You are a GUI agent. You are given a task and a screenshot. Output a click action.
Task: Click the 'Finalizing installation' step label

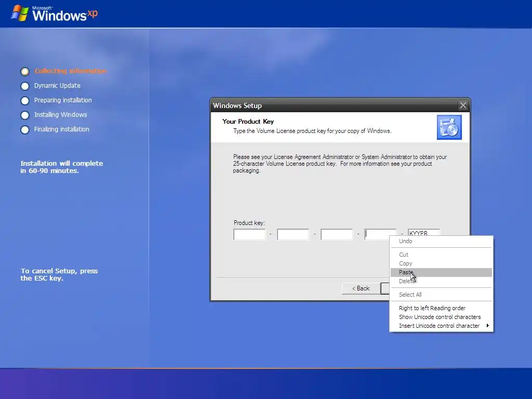point(61,129)
